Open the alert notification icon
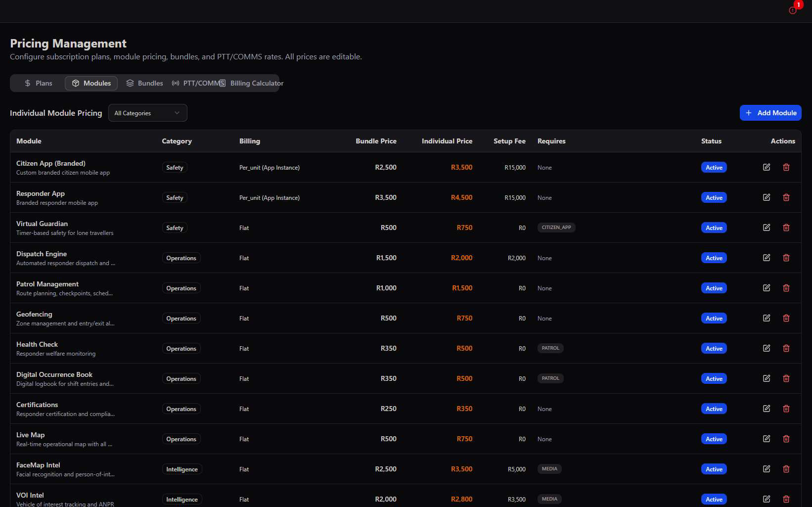 click(x=793, y=10)
